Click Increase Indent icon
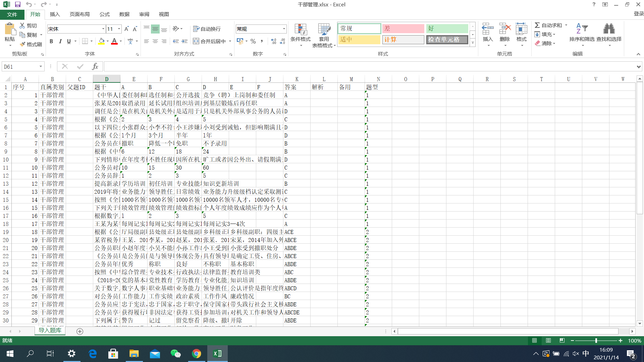The width and height of the screenshot is (644, 362). click(x=184, y=41)
